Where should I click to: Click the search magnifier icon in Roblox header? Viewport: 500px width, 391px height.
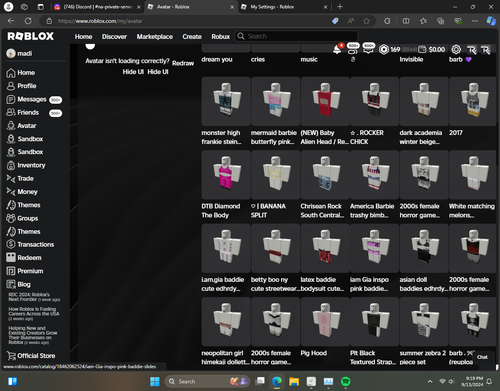click(x=241, y=36)
